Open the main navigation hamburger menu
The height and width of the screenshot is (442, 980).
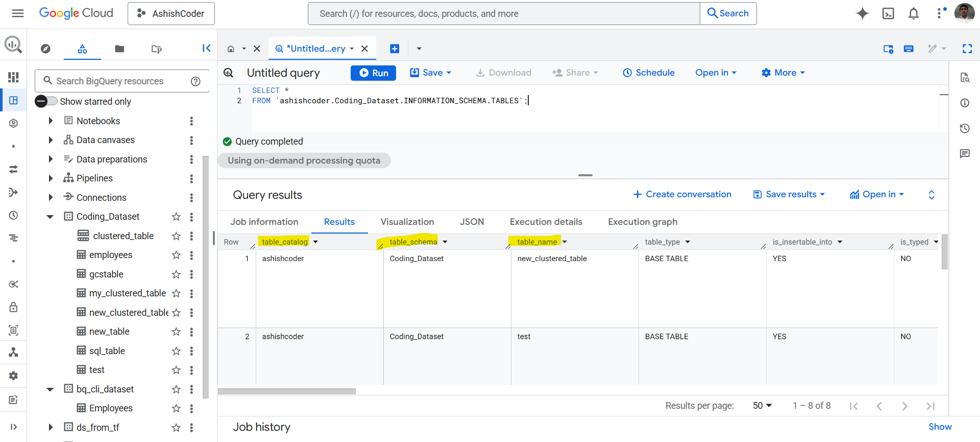coord(18,13)
